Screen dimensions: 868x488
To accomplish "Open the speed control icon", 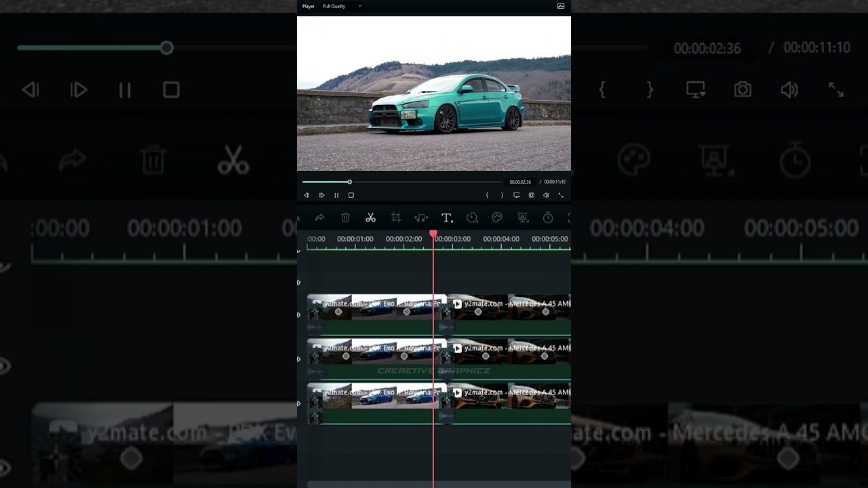I will (472, 218).
